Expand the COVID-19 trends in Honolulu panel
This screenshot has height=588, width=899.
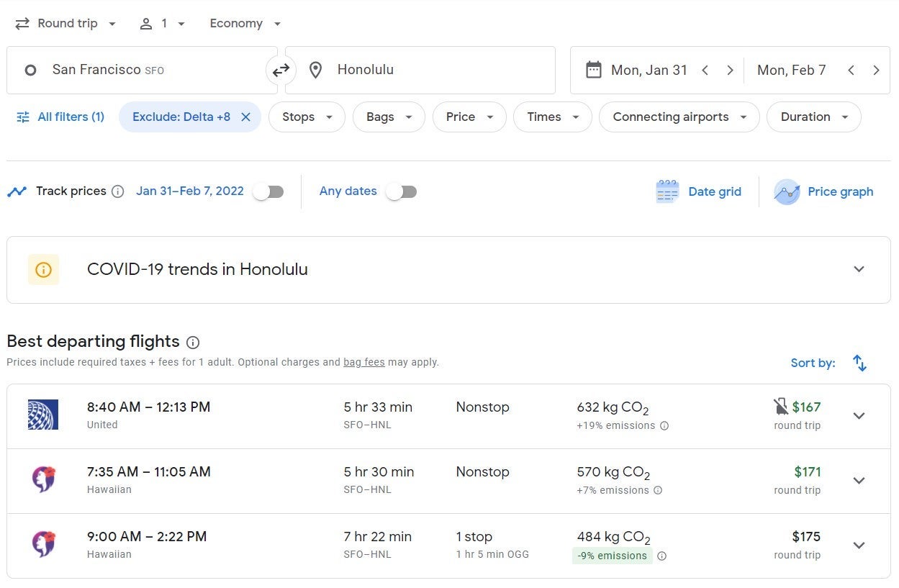click(859, 269)
